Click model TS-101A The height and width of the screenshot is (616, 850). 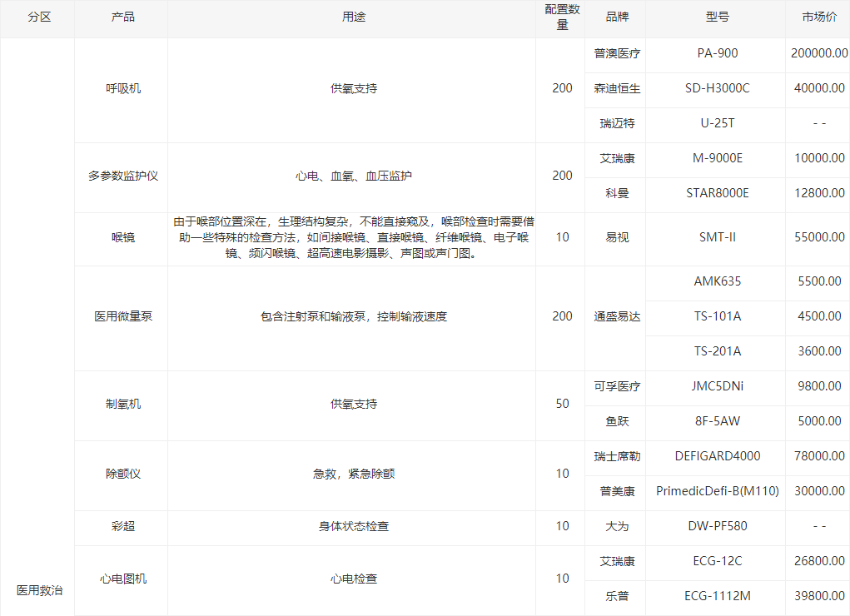717,316
